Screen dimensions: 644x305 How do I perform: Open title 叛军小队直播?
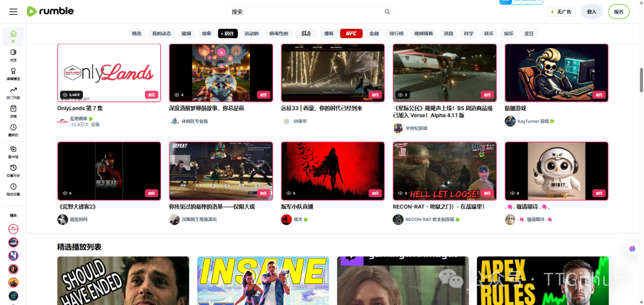pyautogui.click(x=298, y=207)
